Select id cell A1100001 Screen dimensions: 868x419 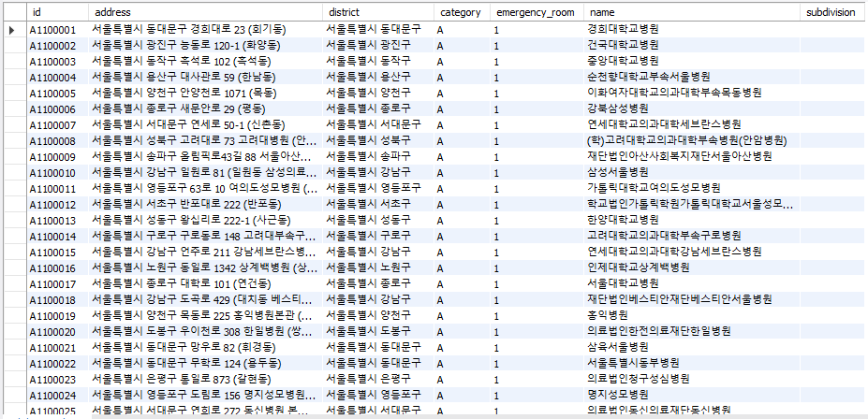click(56, 29)
